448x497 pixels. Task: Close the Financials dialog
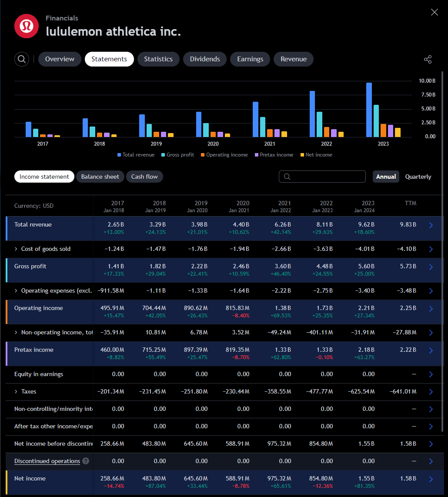click(435, 12)
